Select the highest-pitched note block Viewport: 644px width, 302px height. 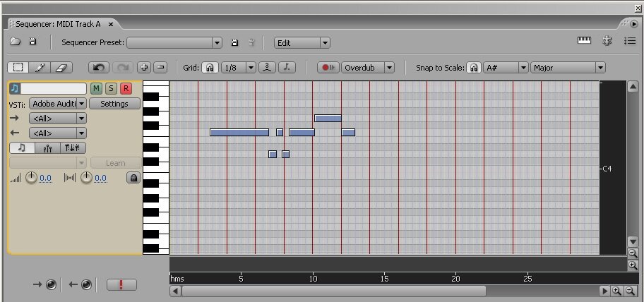328,118
